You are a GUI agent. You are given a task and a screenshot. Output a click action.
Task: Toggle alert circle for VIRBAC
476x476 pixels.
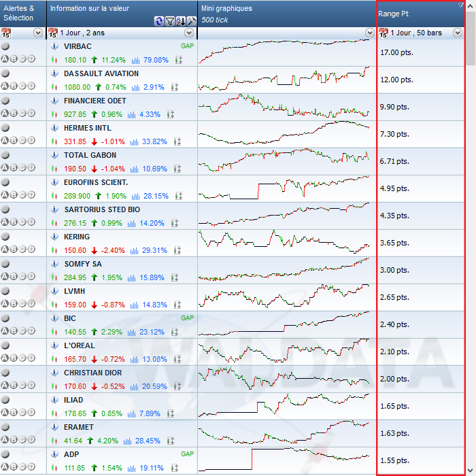click(x=5, y=46)
